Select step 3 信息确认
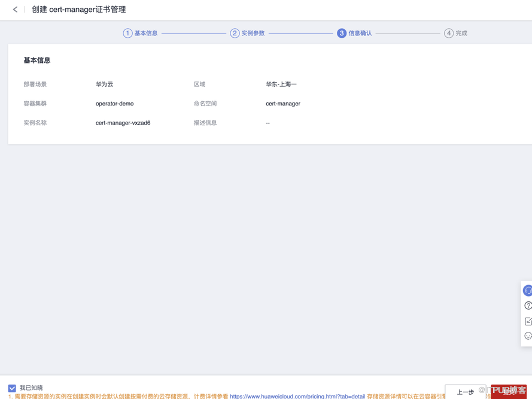This screenshot has width=532, height=399. click(354, 34)
